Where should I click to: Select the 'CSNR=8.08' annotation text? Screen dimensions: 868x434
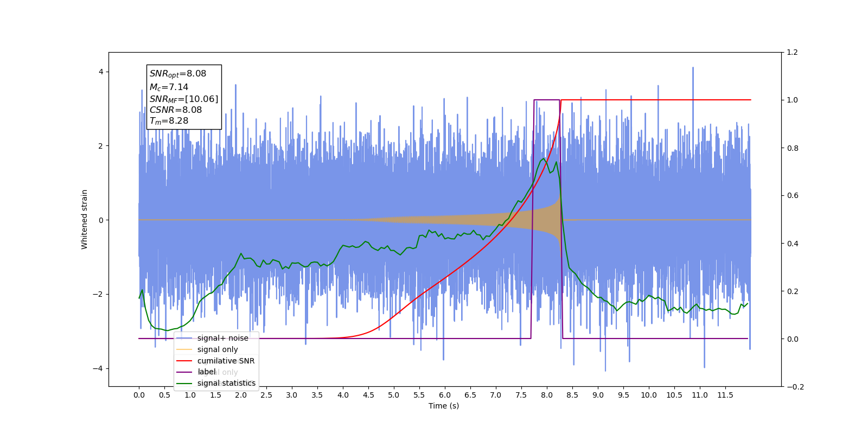click(x=176, y=110)
